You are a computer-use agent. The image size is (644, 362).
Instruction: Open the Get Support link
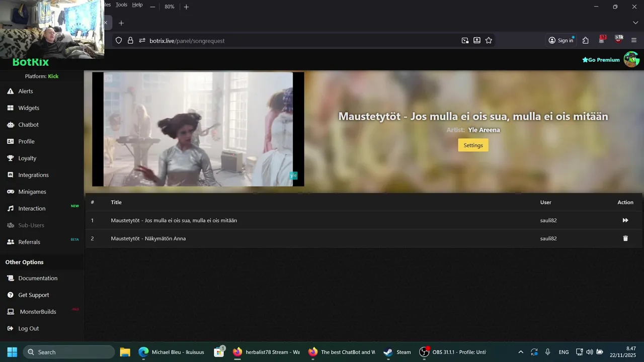pos(34,295)
